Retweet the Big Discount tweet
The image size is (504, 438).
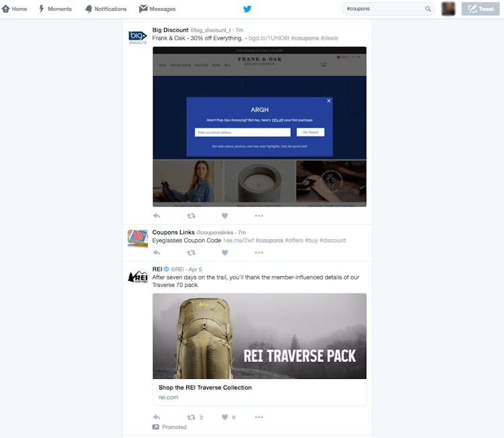[192, 216]
